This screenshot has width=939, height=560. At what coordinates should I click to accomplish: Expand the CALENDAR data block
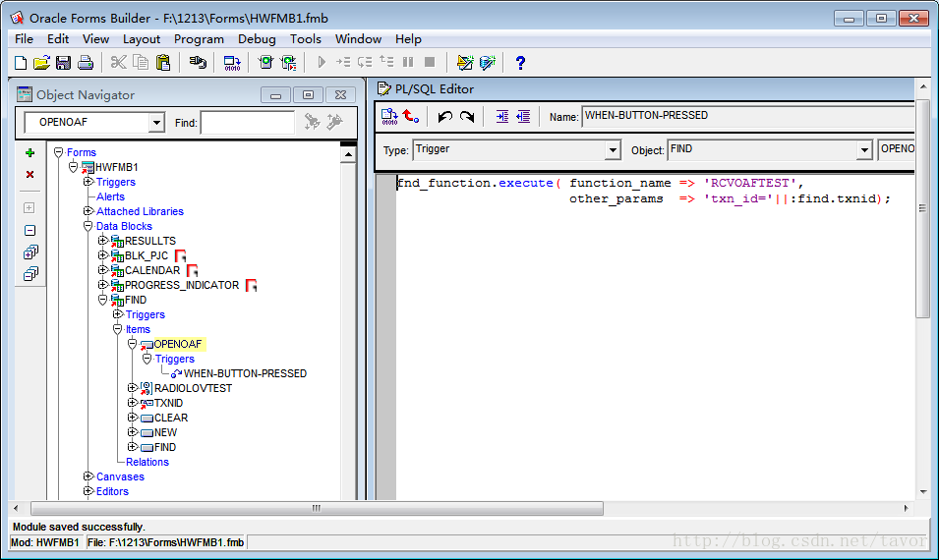pos(103,270)
